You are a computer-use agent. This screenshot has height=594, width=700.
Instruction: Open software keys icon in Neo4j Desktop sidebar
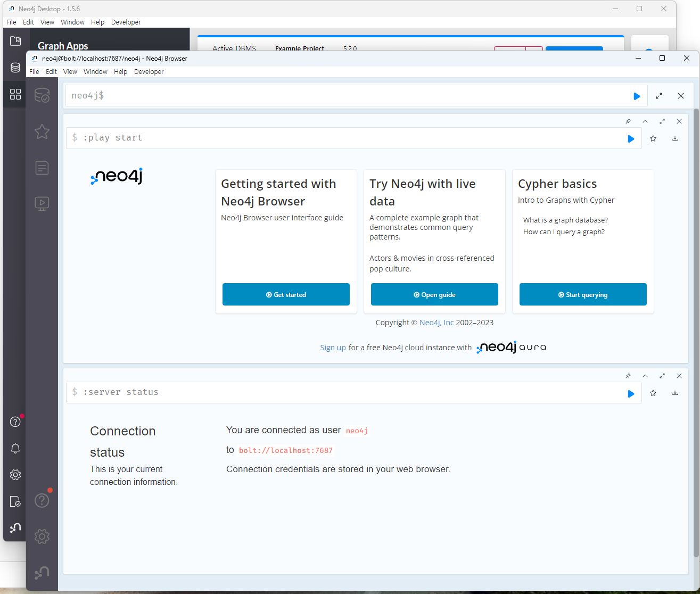[15, 501]
